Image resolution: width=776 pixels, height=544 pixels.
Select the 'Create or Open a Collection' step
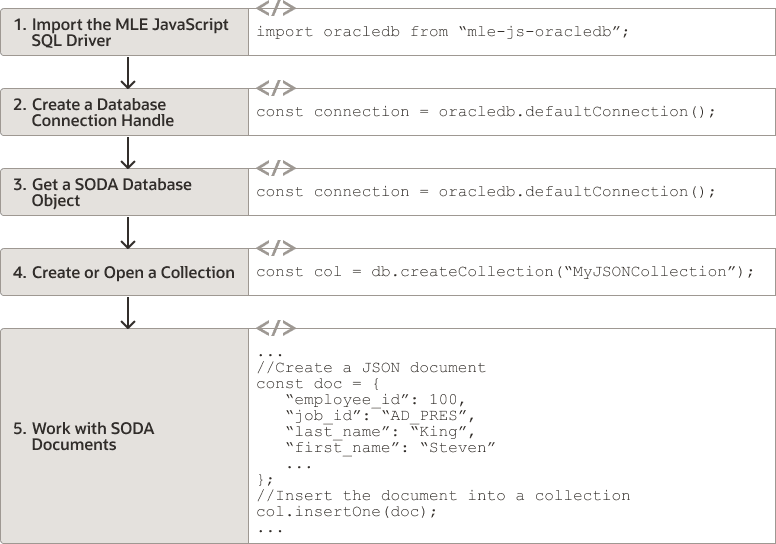click(124, 272)
